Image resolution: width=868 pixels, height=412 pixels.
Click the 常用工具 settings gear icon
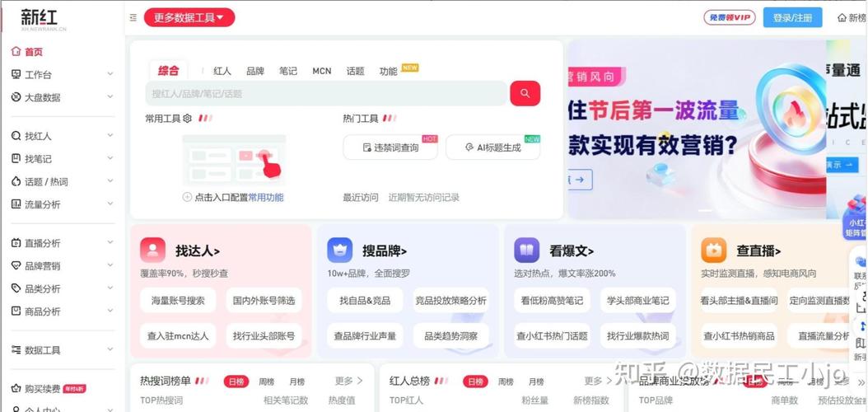187,118
